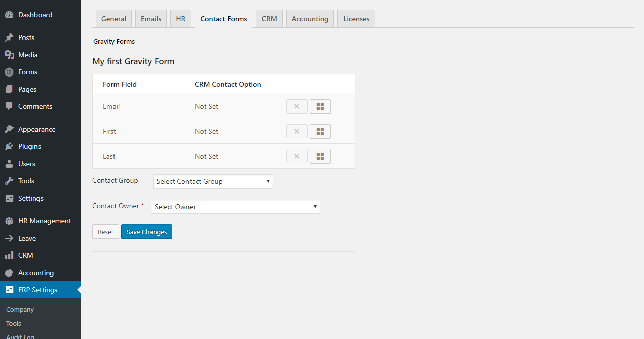Screen dimensions: 644x339
Task: Click the X icon in Email row
Action: tap(297, 106)
